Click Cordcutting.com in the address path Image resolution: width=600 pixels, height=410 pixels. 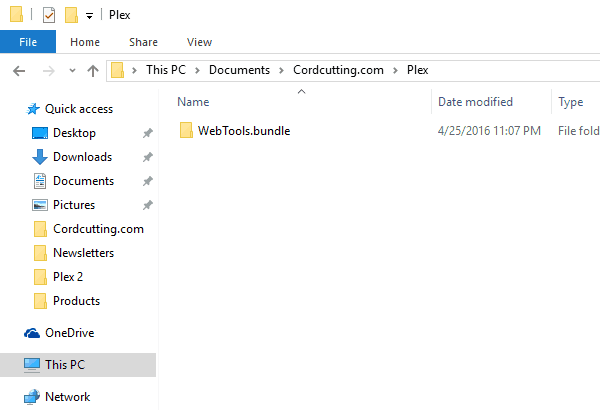click(338, 70)
